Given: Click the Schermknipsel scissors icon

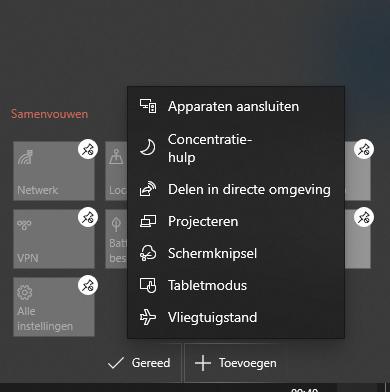Looking at the screenshot, I should pyautogui.click(x=148, y=253).
